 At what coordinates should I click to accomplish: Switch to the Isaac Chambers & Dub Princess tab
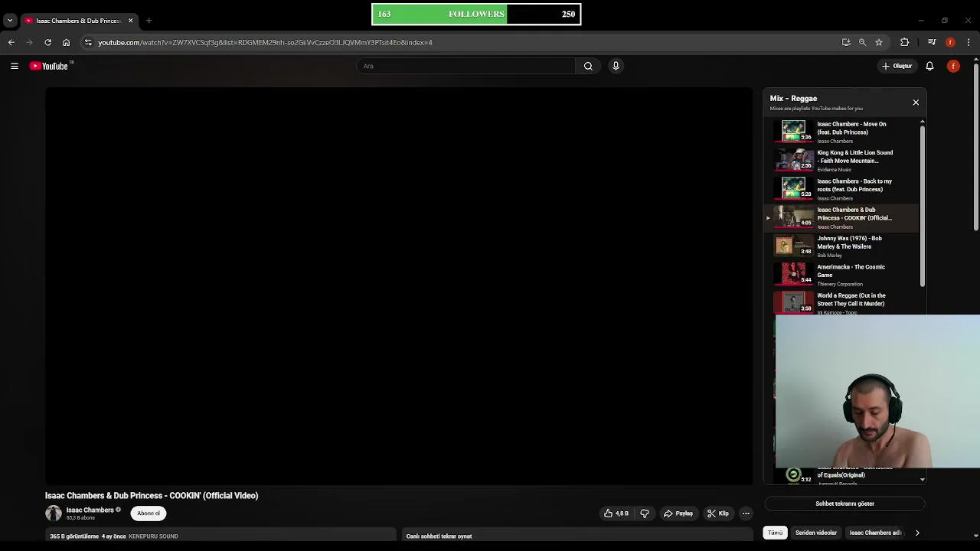(x=79, y=21)
